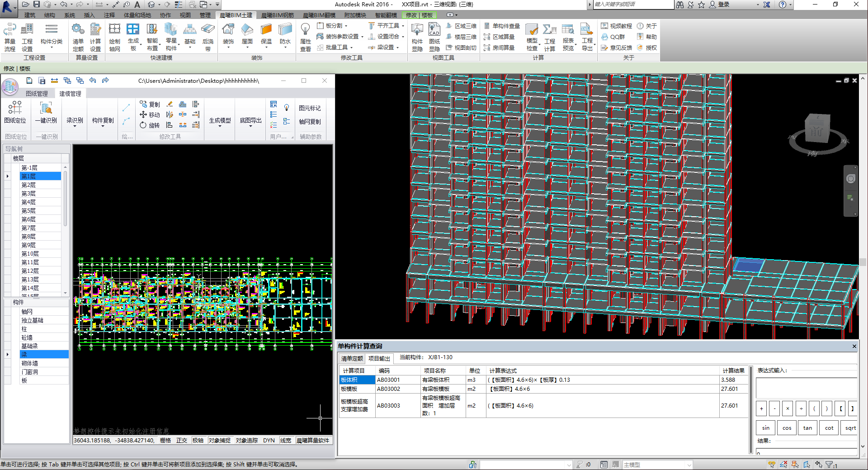868x470 pixels.
Task: Select 砌体墙 in the component list
Action: coord(44,363)
